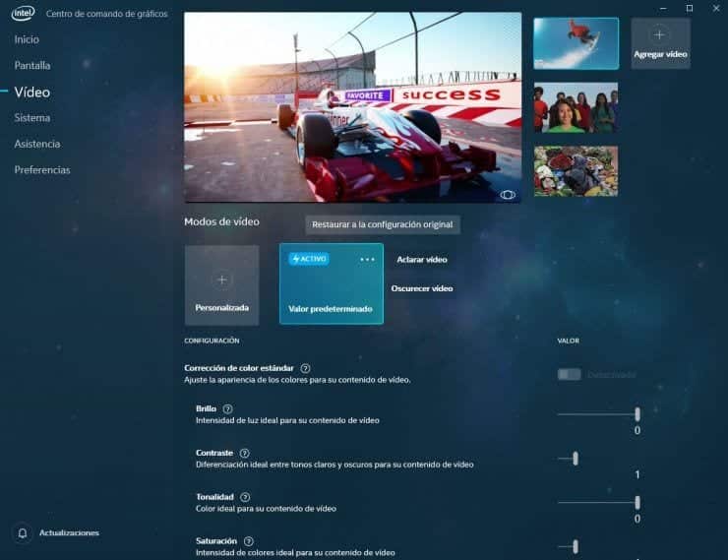Click help icon next to Brillo
Screen dimensions: 728x560
click(x=228, y=408)
